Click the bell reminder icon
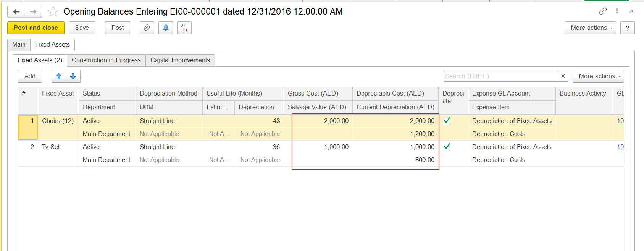Screen dimensions: 644x251 (165, 28)
